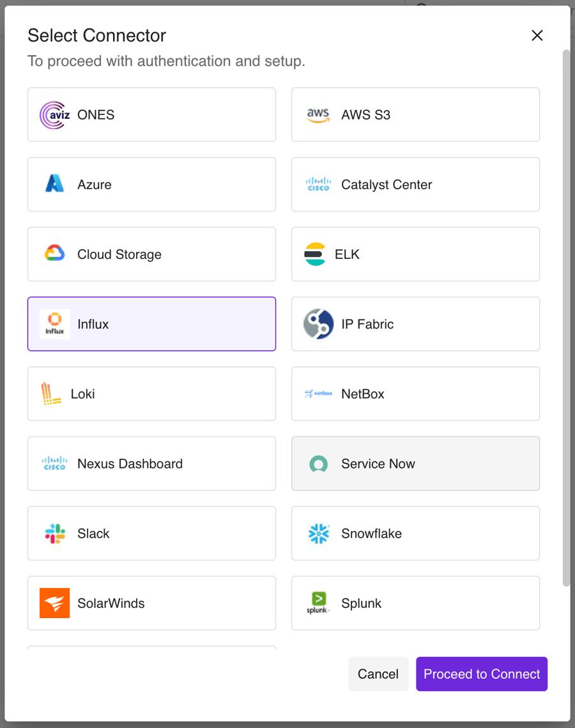The width and height of the screenshot is (575, 728).
Task: Click the Slack logo icon
Action: click(54, 533)
